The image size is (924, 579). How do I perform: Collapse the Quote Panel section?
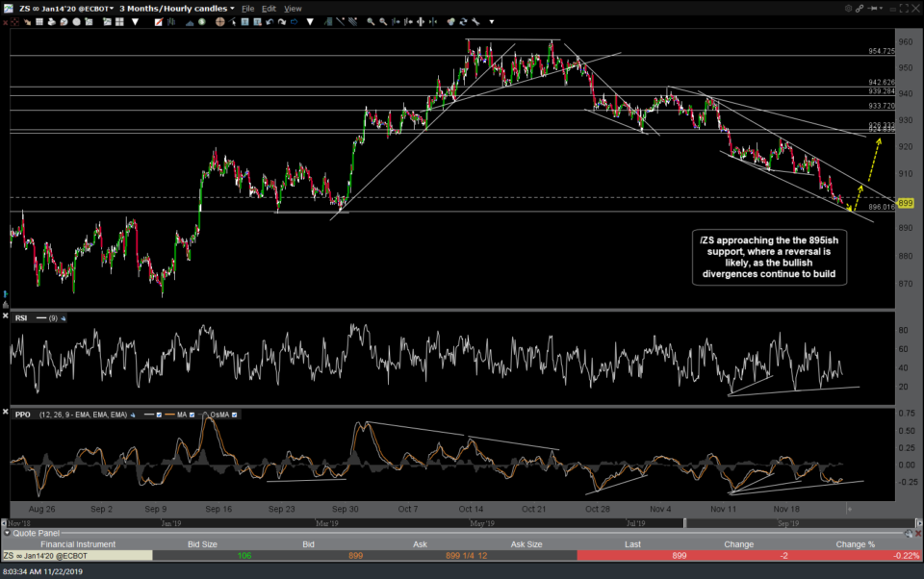click(9, 532)
